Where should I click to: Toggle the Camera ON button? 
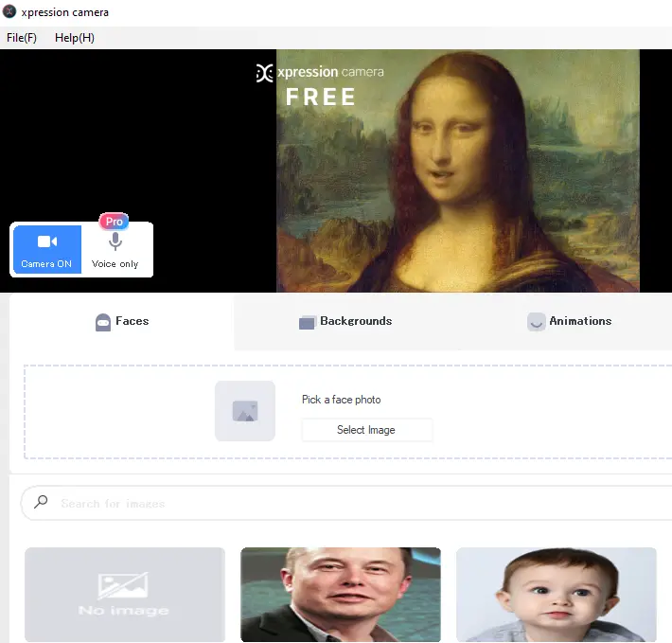(46, 249)
